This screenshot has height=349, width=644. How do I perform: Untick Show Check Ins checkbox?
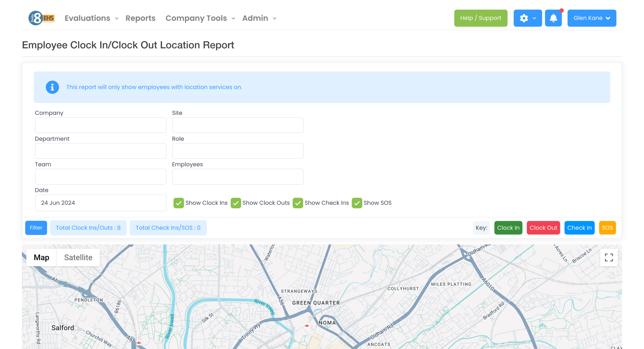(x=298, y=203)
